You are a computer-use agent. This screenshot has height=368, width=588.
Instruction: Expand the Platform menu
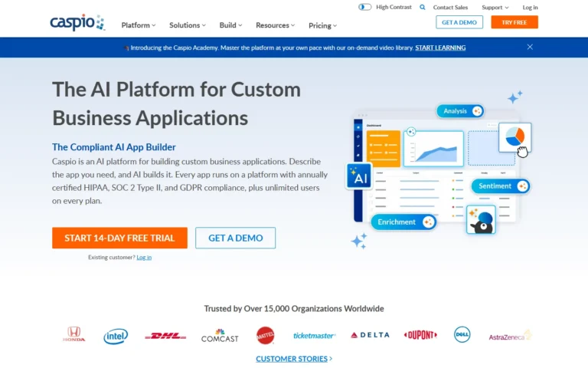(139, 25)
